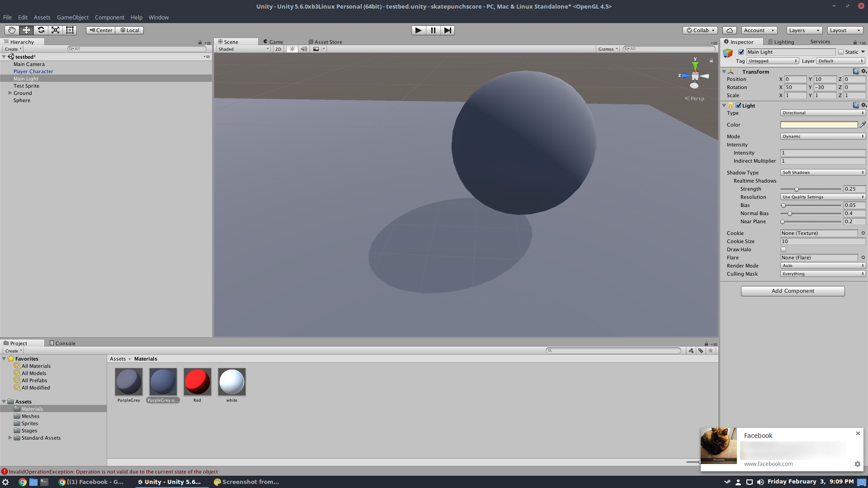
Task: Disable the Light component checkbox
Action: 738,105
